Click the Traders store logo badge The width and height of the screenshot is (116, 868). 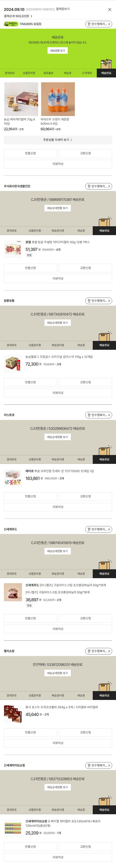click(x=11, y=24)
